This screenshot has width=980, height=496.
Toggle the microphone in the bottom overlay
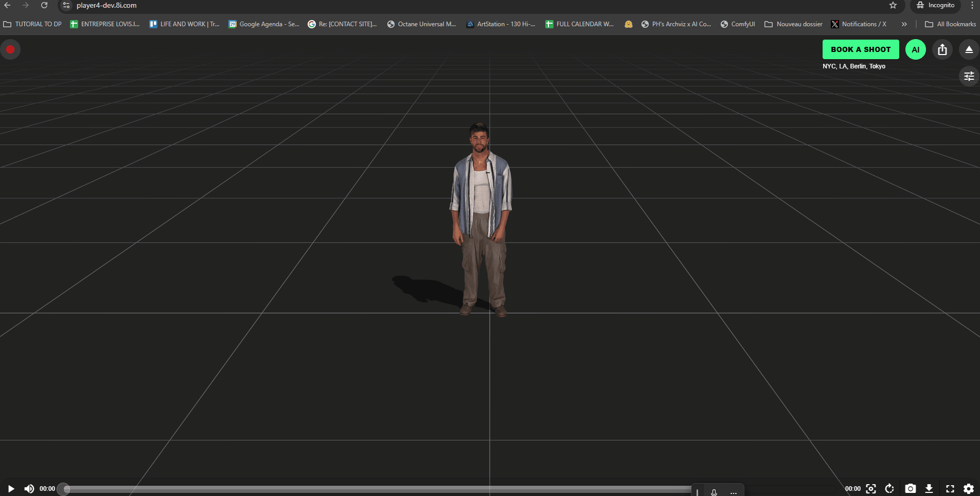714,492
